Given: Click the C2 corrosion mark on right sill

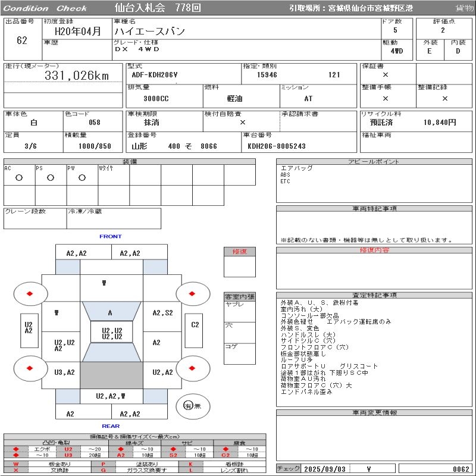Looking at the screenshot, I should coord(195,325).
